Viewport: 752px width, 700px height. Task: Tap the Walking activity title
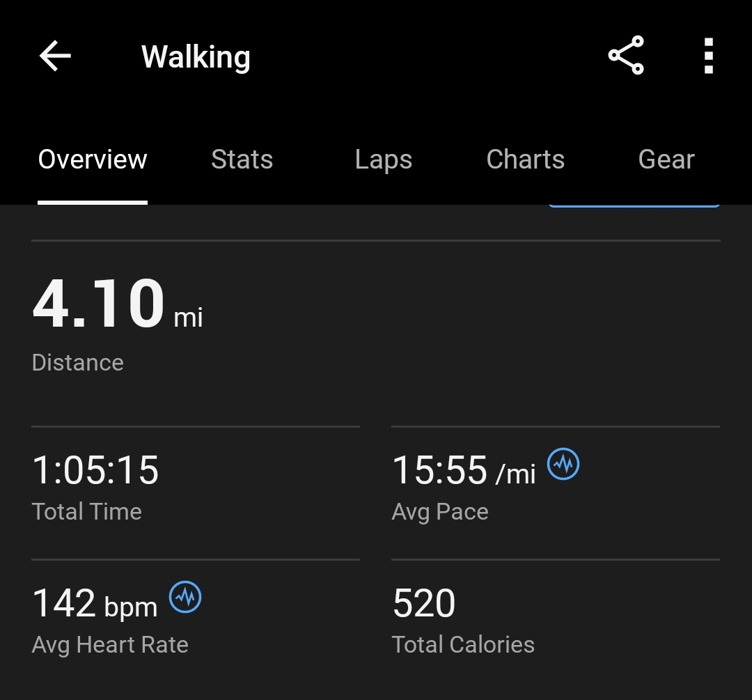pyautogui.click(x=196, y=57)
